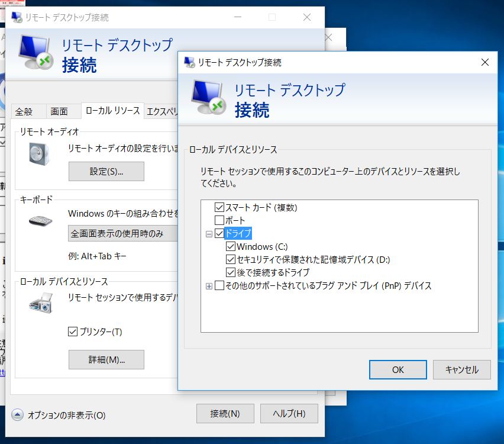Open the 全画面表示の使用時のみ keyboard dropdown
The height and width of the screenshot is (444, 504).
[124, 234]
